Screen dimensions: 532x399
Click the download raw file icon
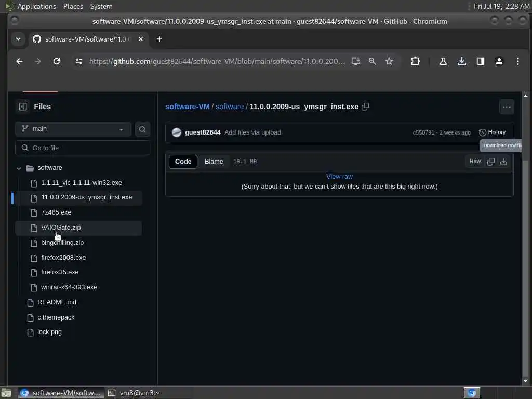point(503,162)
